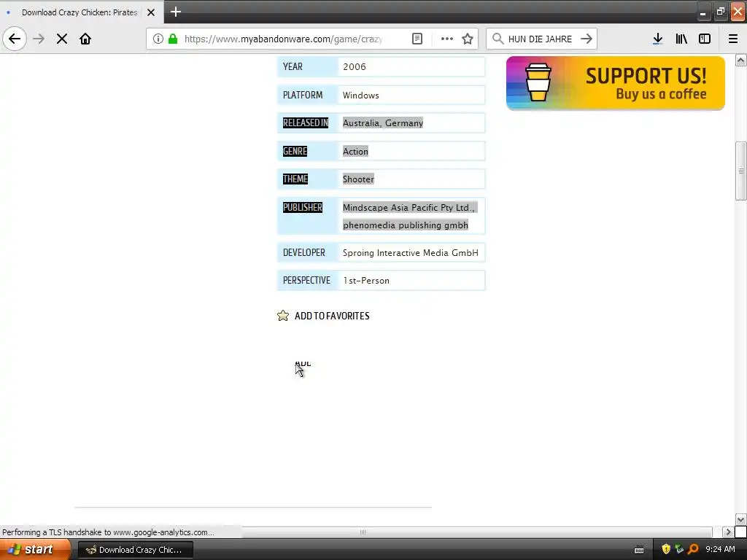Show site information icon in address bar
The image size is (747, 560).
click(x=158, y=39)
